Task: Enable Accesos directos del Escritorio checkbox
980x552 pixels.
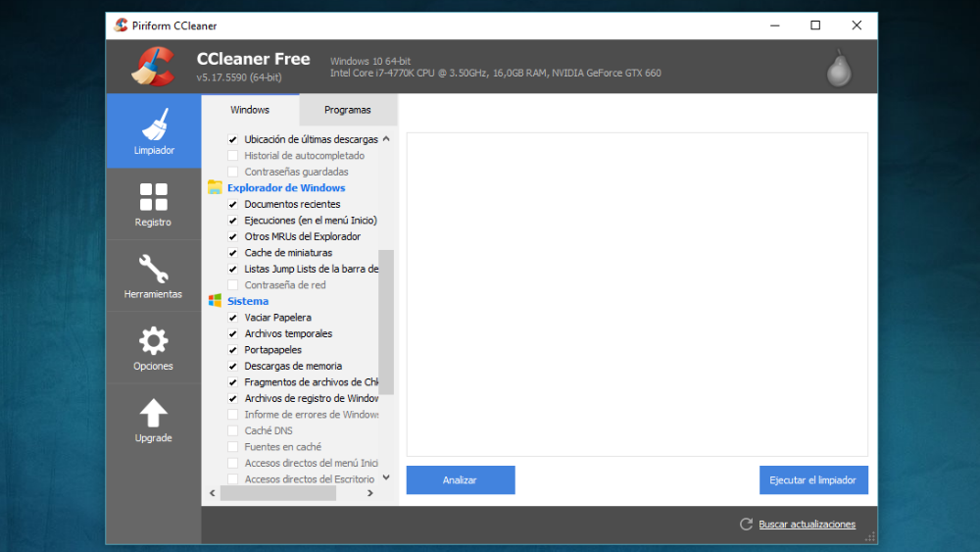Action: tap(233, 479)
